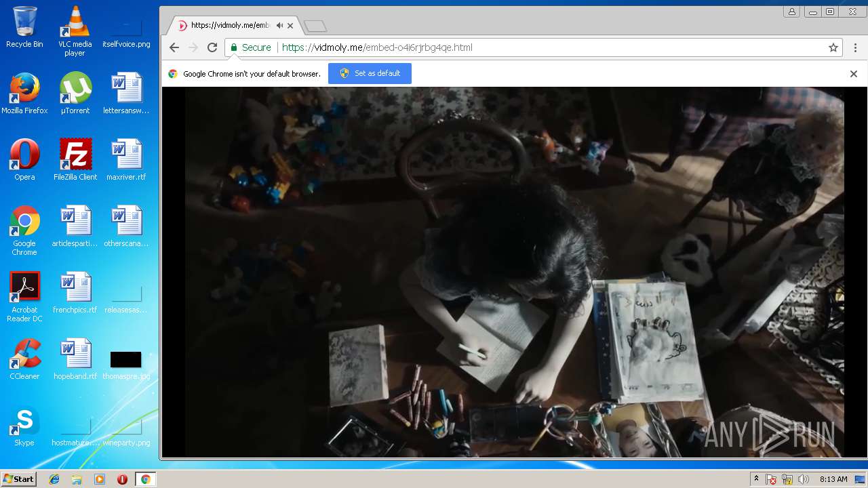
Task: Open the volume control tray icon
Action: pos(804,479)
